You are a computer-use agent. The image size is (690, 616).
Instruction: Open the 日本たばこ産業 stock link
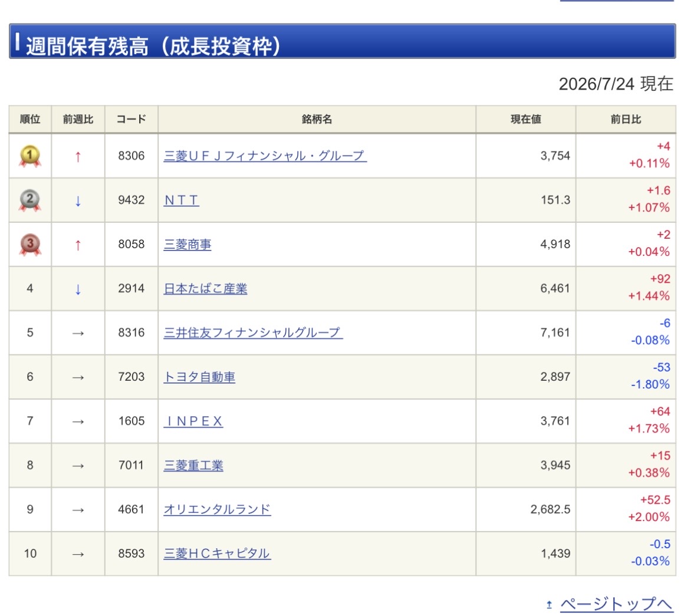(205, 289)
